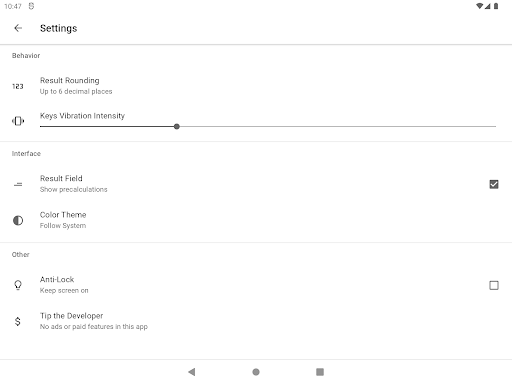Click the 123 Result Rounding icon

tap(18, 86)
